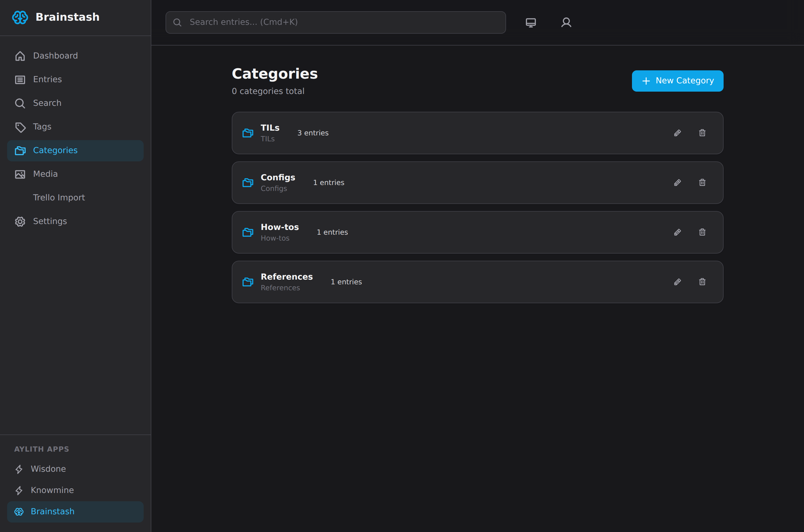Click the References category name
Image resolution: width=804 pixels, height=532 pixels.
(x=287, y=277)
